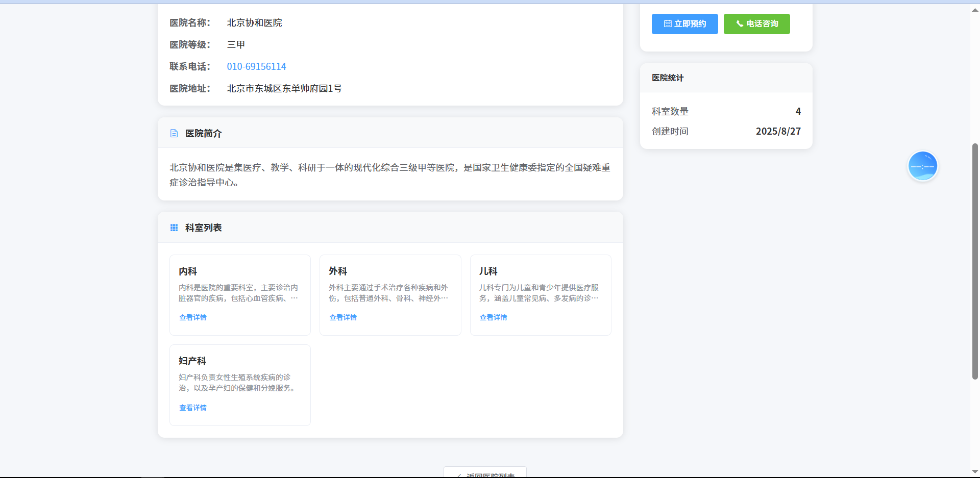The image size is (980, 478).
Task: View details of 妇产科 via 查看详情
Action: tap(193, 408)
